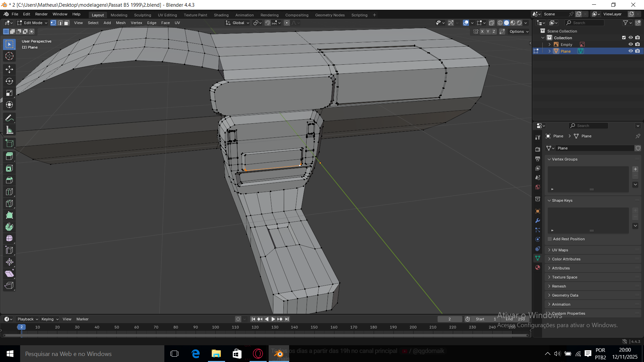Activate the Knife tool

(9, 203)
